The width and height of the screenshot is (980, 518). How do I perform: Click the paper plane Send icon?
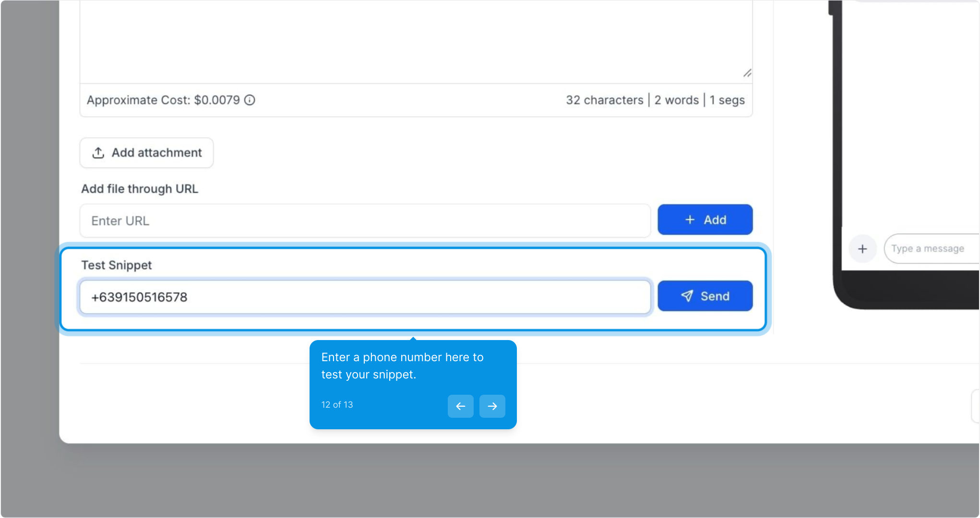pos(687,296)
